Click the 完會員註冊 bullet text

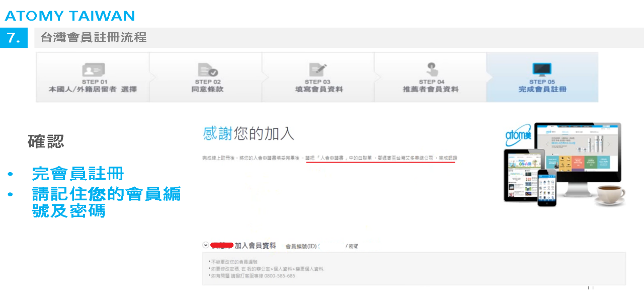point(77,174)
